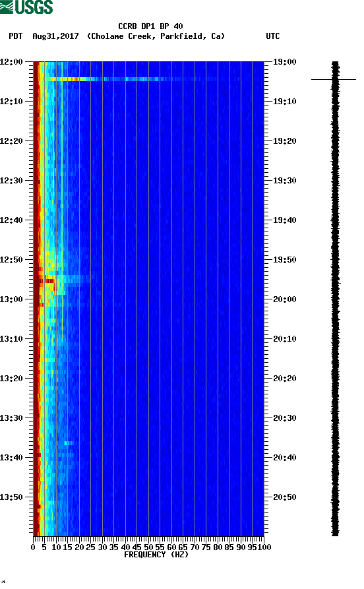Screen dimensions: 364x589
Task: Click the cyan spot near 13:37 at 15 Hz
Action: [68, 443]
